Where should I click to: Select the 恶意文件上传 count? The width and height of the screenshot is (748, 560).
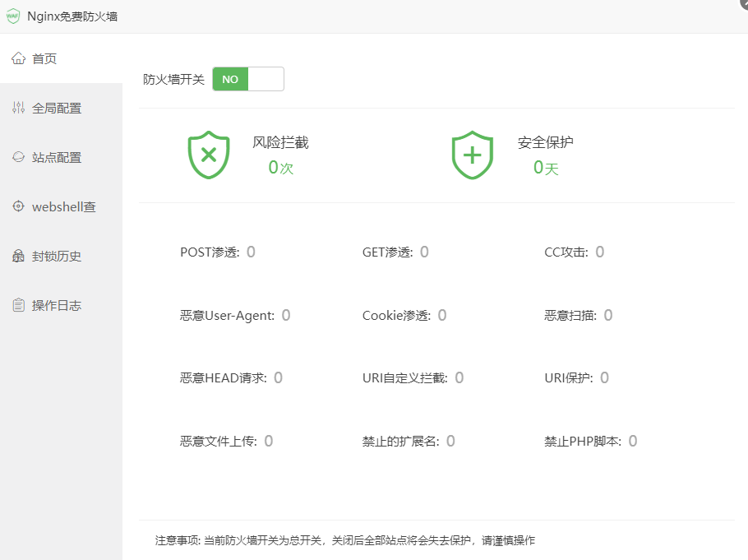pyautogui.click(x=269, y=441)
